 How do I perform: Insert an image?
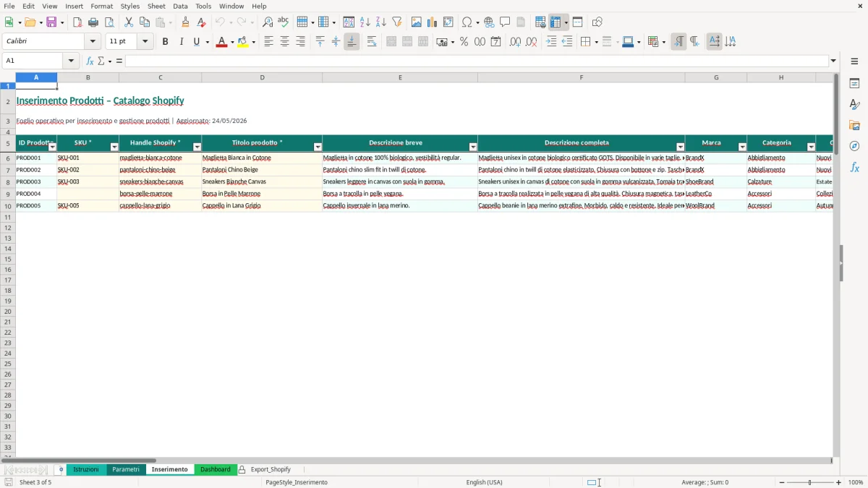coord(417,22)
